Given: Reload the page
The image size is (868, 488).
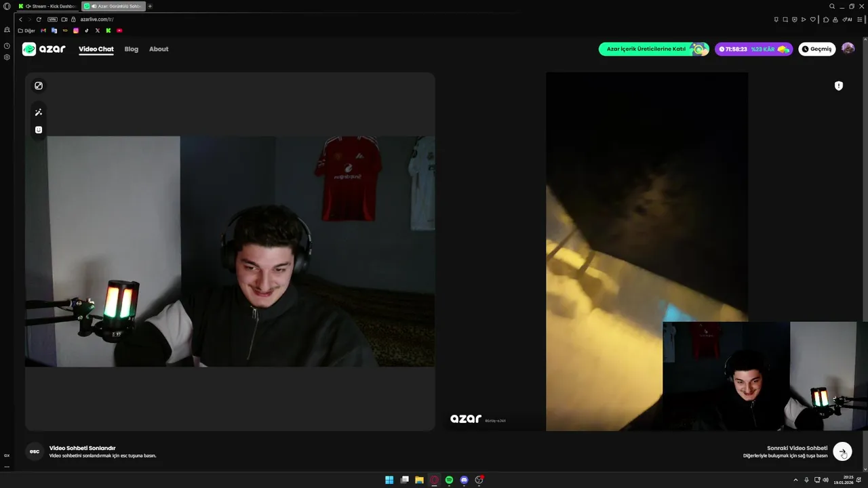Looking at the screenshot, I should pos(39,19).
